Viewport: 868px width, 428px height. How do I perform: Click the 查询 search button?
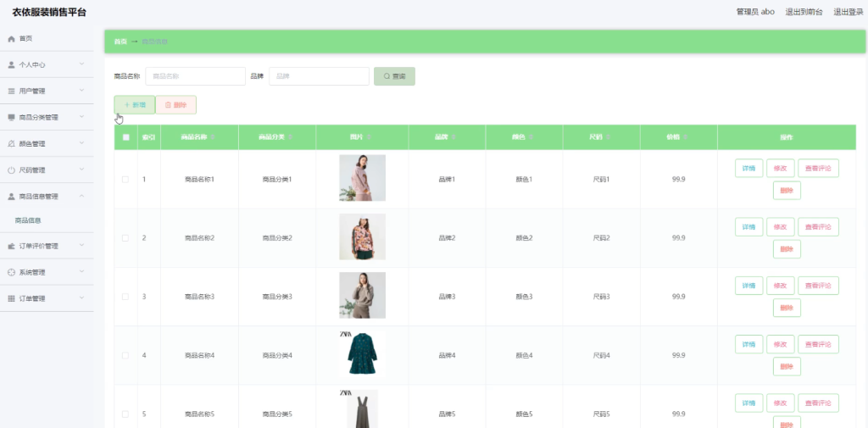(394, 76)
